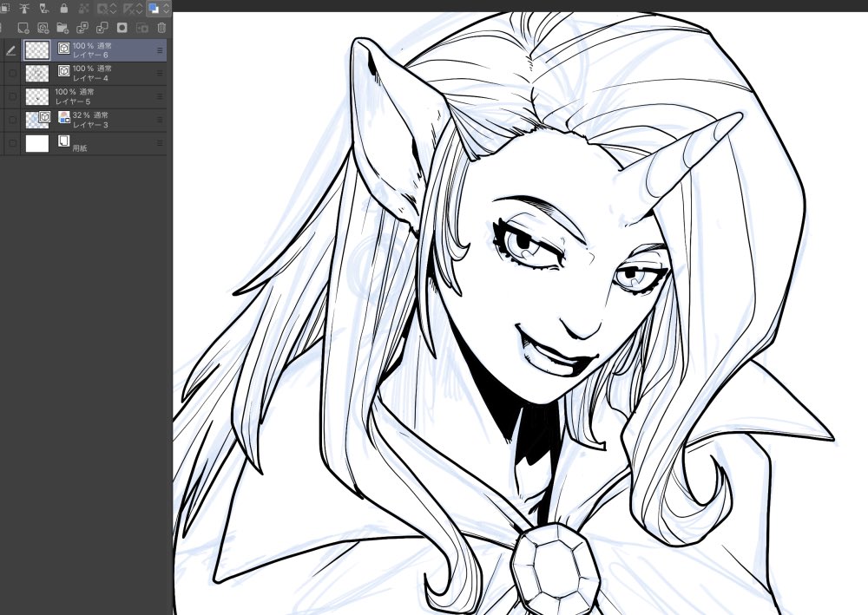Click the レイヤー 6 layer name
This screenshot has height=615, width=868.
coord(90,56)
